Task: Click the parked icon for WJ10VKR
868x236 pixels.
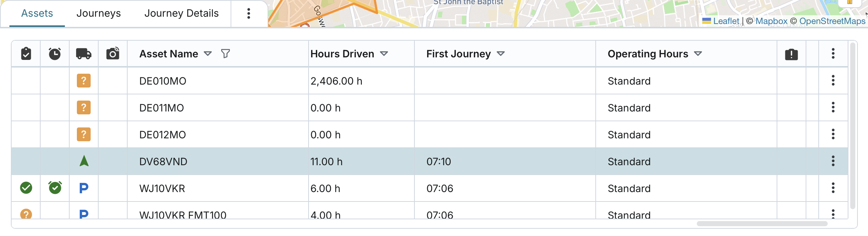Action: pos(84,188)
